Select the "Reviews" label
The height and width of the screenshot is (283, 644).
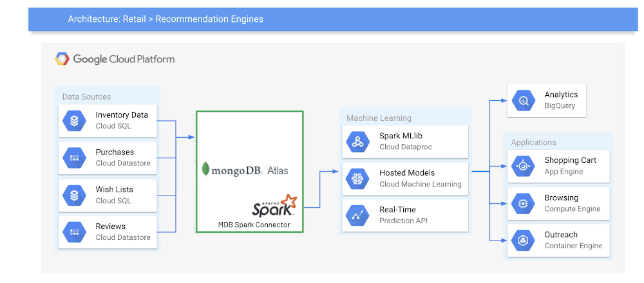(x=111, y=226)
